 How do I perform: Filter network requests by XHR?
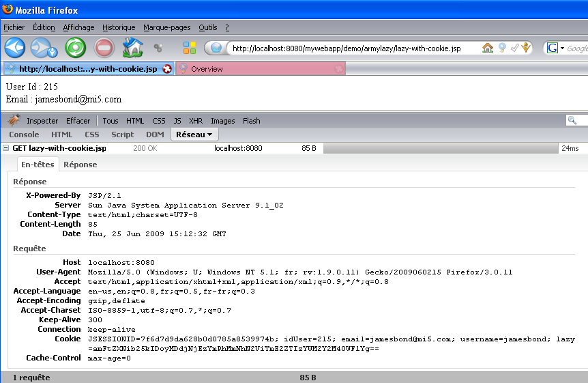[196, 121]
